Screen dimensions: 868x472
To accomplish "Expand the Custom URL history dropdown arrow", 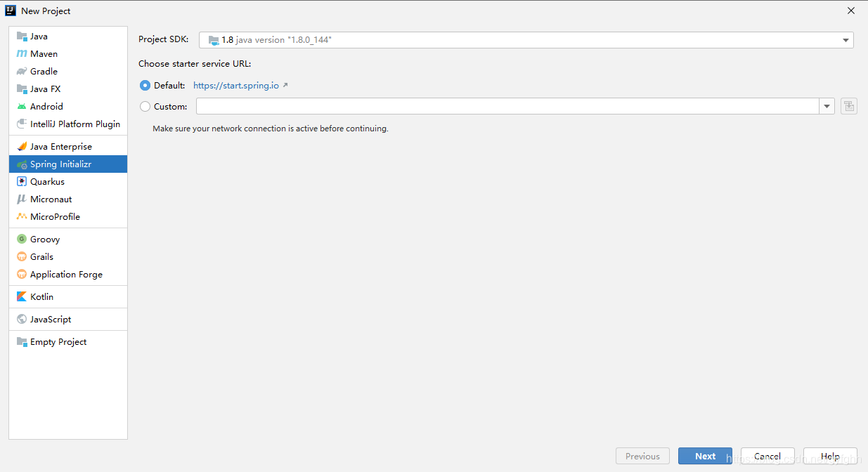I will point(827,107).
